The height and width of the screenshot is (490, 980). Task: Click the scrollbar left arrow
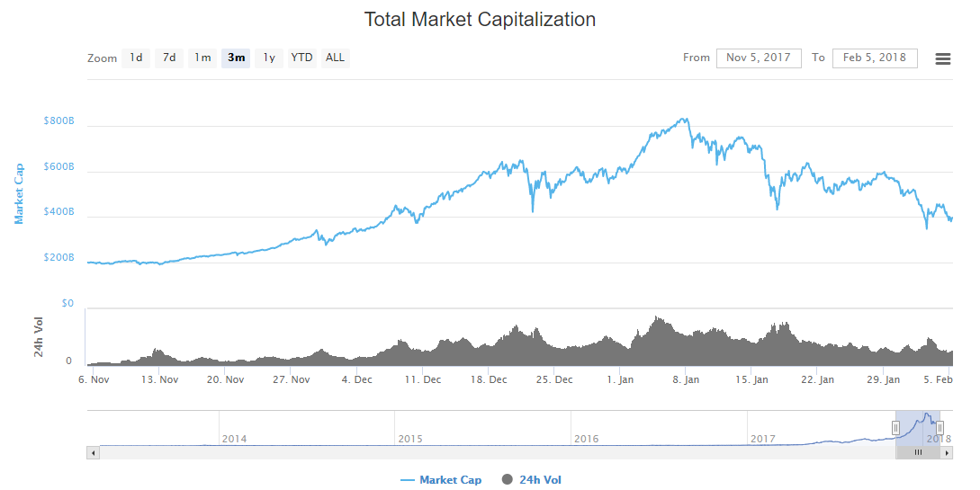click(x=93, y=453)
